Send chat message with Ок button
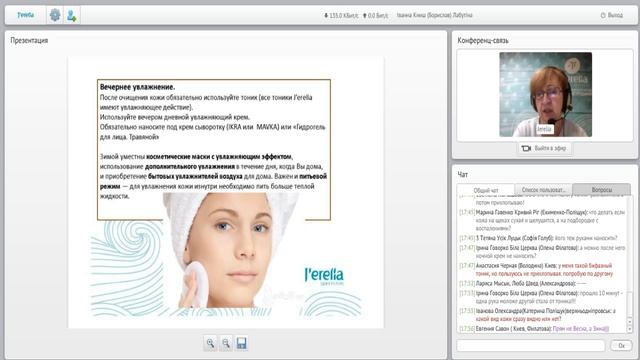This screenshot has height=360, width=640. [x=621, y=345]
